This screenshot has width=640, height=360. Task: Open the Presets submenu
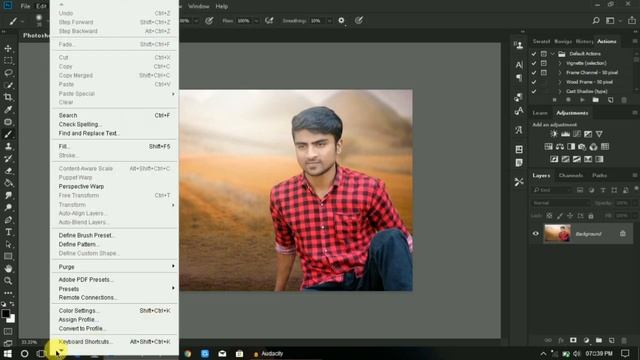[x=115, y=289]
